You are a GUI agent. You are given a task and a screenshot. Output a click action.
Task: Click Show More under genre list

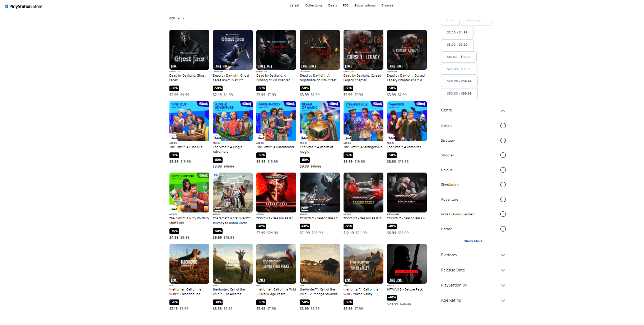pos(473,241)
